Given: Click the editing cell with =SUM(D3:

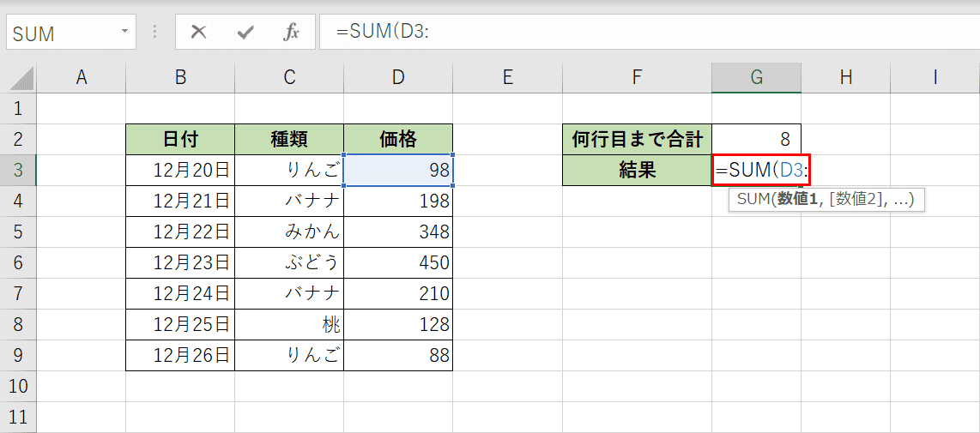Looking at the screenshot, I should click(760, 170).
